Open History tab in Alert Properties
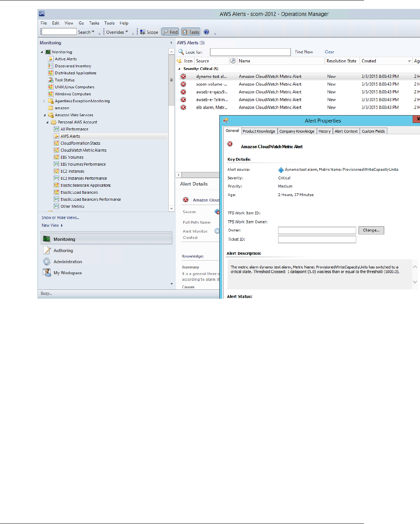Image resolution: width=420 pixels, height=524 pixels. tap(324, 131)
